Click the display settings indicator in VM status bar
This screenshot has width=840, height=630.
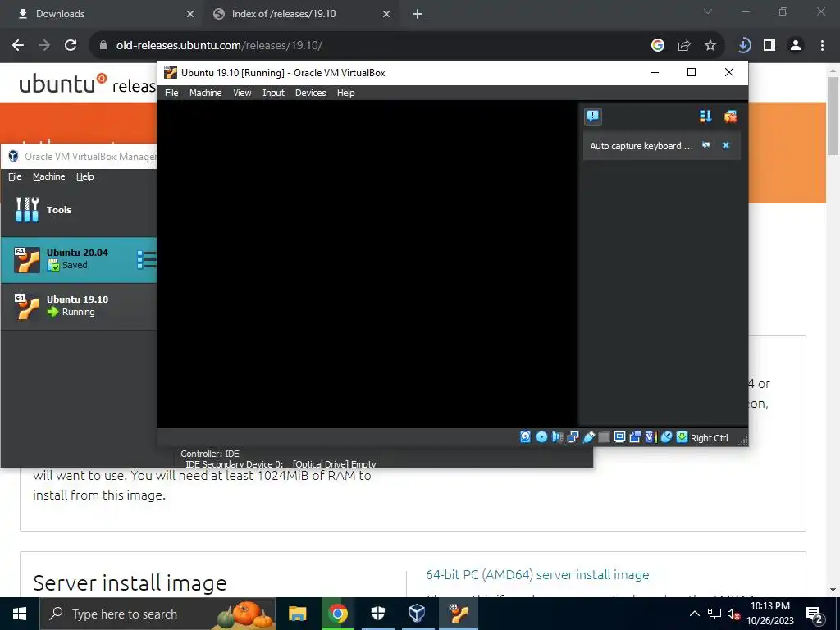click(x=619, y=437)
